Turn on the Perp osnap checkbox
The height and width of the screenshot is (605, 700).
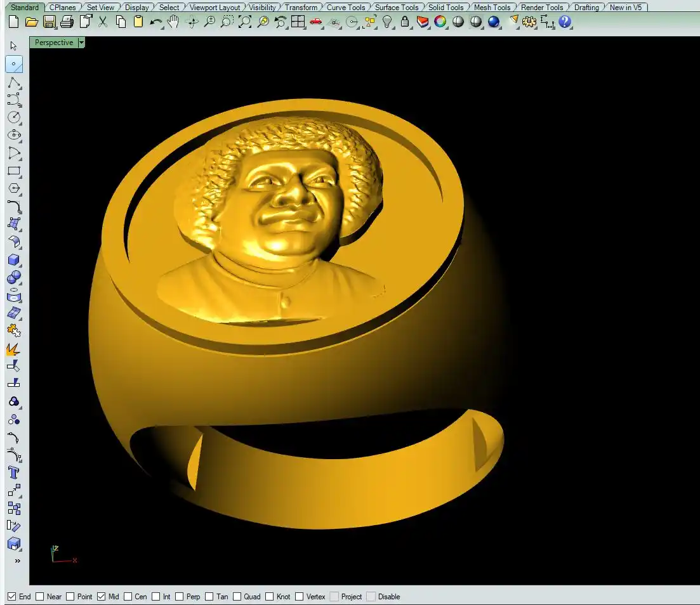point(180,597)
